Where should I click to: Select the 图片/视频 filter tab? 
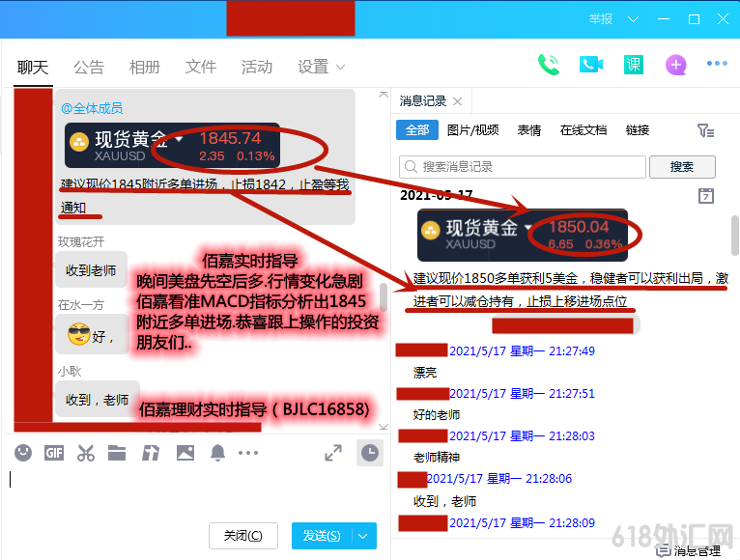pos(472,130)
